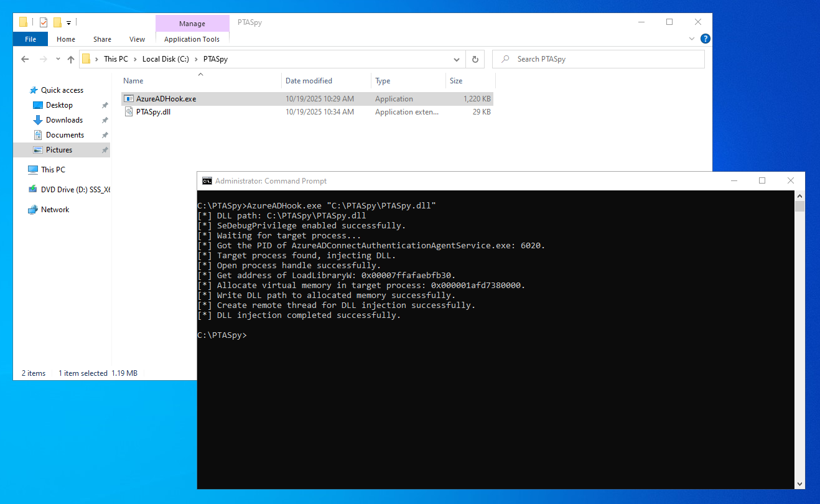820x504 pixels.
Task: Unpin Pictures using its pin icon
Action: click(105, 151)
